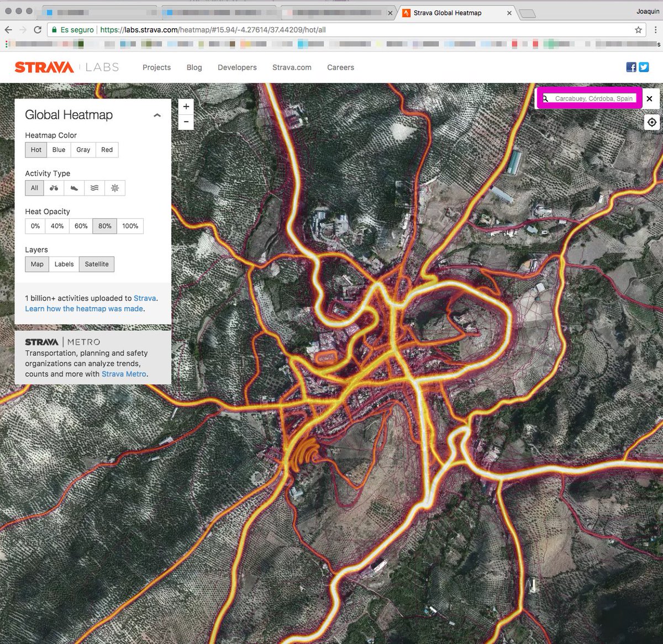Screen dimensions: 663x644
Task: Set heatmap color to Red
Action: tap(107, 150)
